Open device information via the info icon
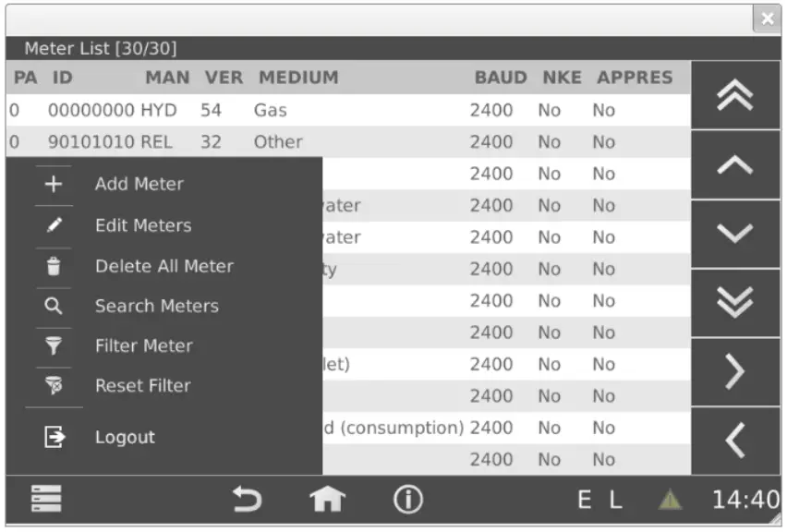This screenshot has width=787, height=532. pos(408,498)
